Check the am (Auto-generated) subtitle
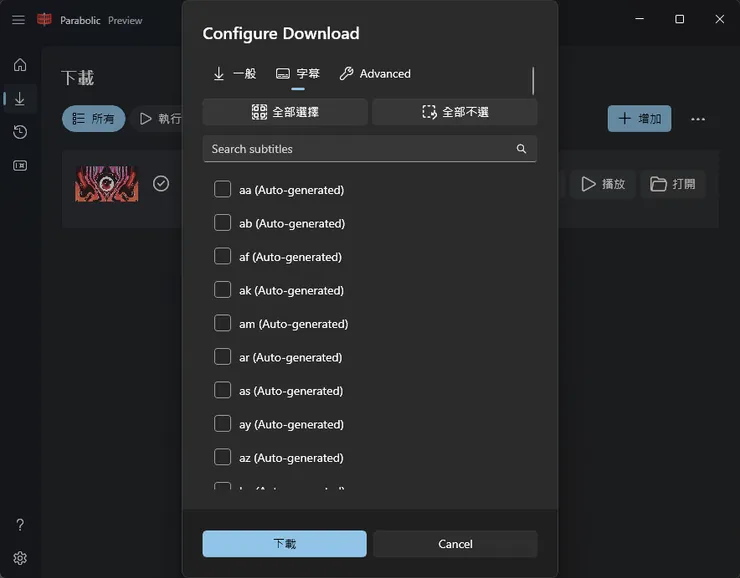Viewport: 740px width, 578px height. 222,323
